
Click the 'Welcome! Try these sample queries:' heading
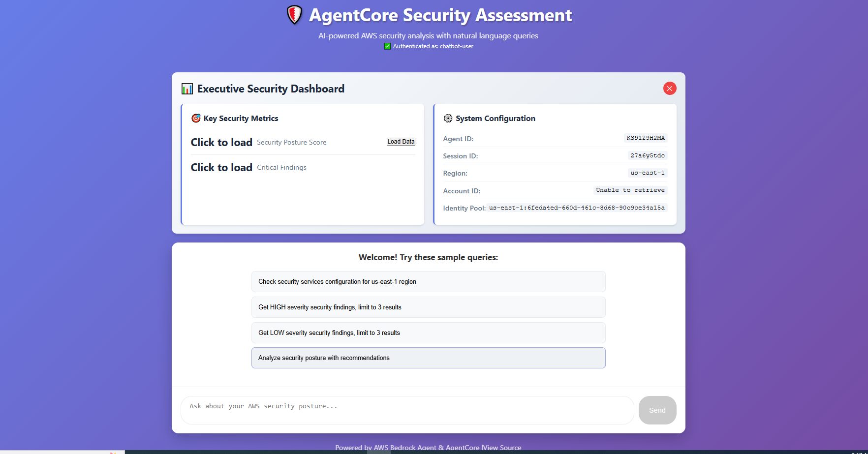[x=429, y=257]
